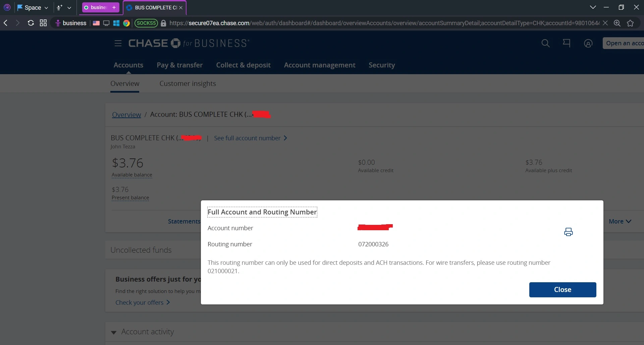Click the Account number label in dialog
Viewport: 644px width, 345px height.
coord(230,228)
